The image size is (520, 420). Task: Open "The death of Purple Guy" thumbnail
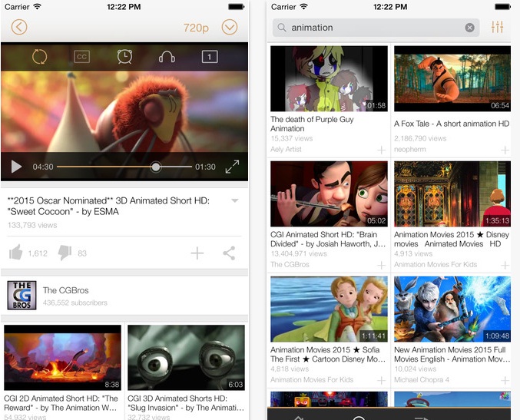point(329,78)
